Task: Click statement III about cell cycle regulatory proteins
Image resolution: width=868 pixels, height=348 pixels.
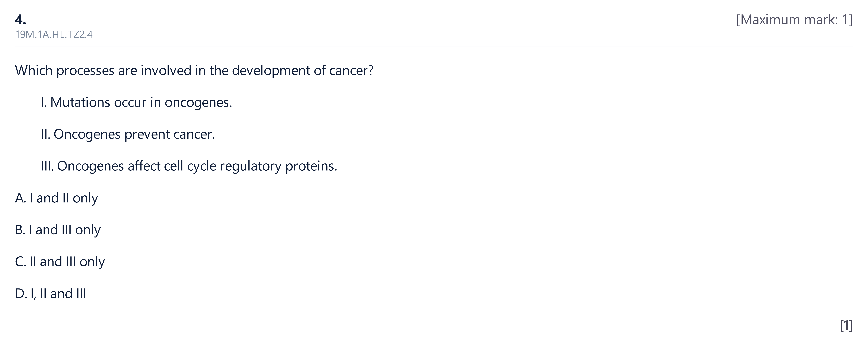Action: (x=189, y=166)
